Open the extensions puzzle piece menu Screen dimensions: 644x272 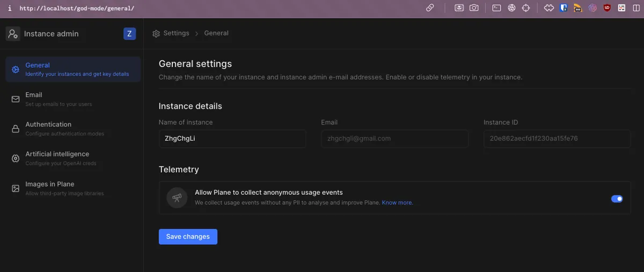pyautogui.click(x=548, y=8)
